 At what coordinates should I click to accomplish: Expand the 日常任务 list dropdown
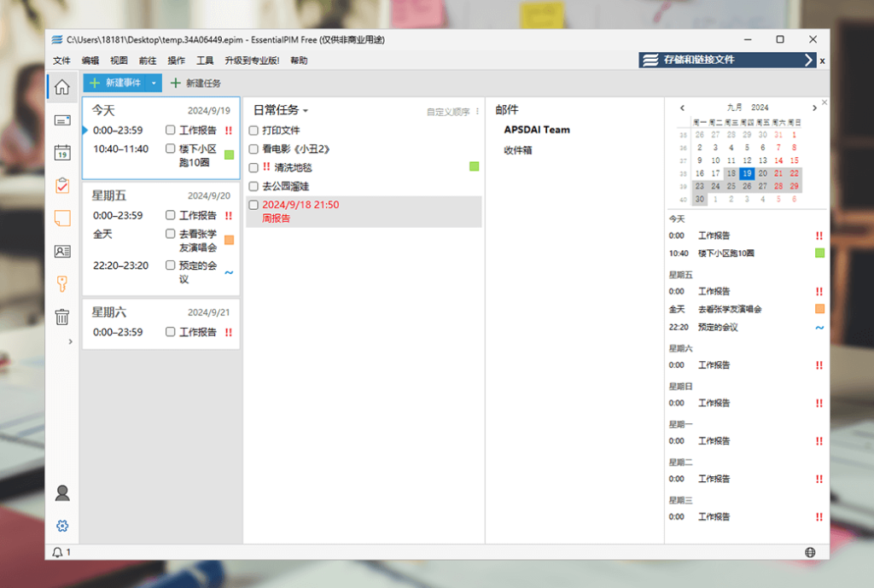[306, 111]
